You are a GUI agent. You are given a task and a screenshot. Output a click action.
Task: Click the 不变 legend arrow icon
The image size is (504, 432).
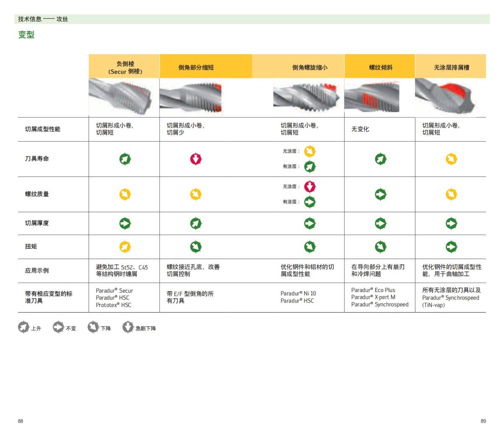[x=58, y=328]
